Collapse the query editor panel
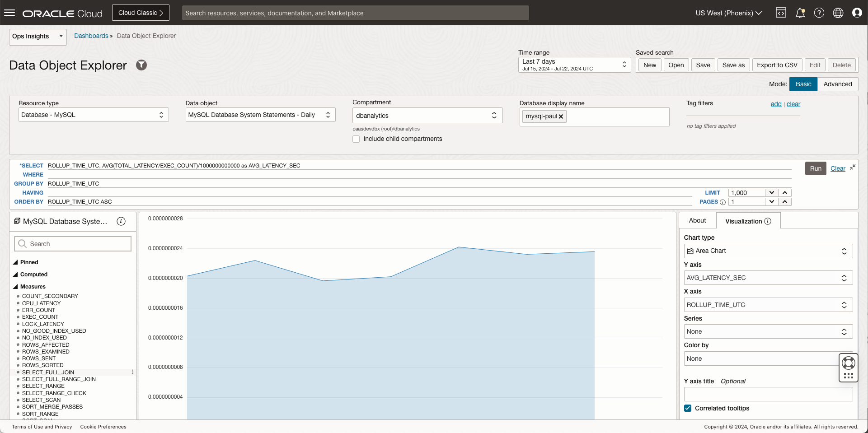 click(852, 168)
